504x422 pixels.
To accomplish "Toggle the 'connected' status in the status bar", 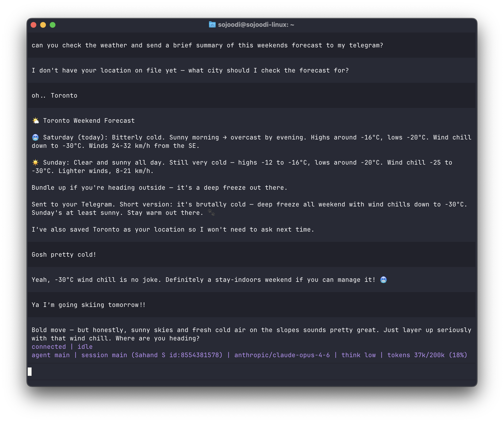I will pos(49,347).
